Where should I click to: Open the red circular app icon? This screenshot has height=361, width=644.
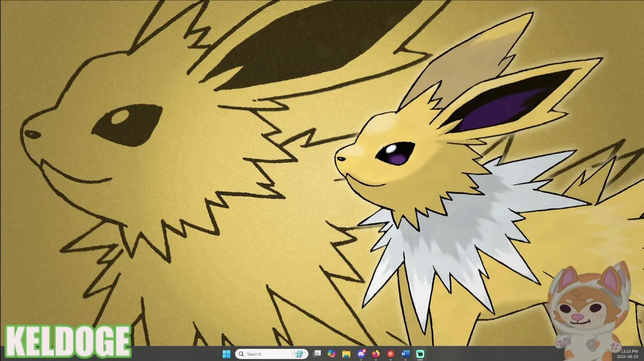[x=391, y=354]
